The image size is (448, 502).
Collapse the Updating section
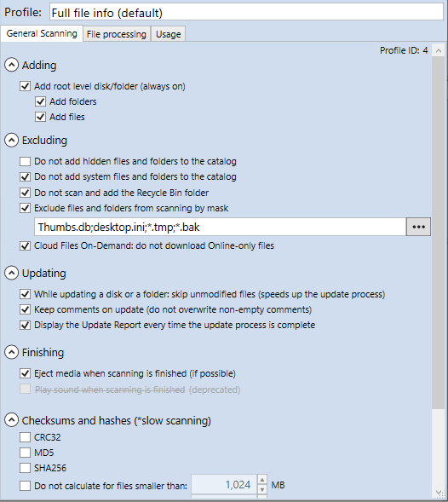click(12, 273)
